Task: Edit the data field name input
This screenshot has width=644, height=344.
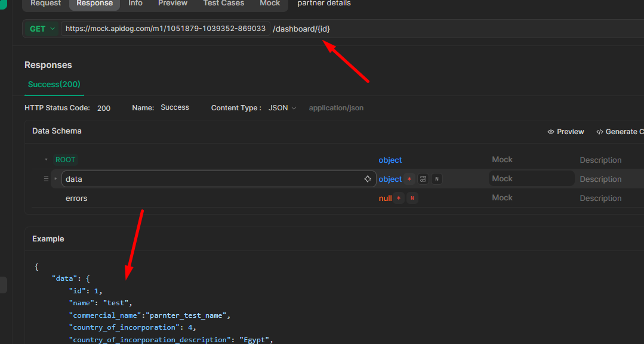Action: pos(219,179)
